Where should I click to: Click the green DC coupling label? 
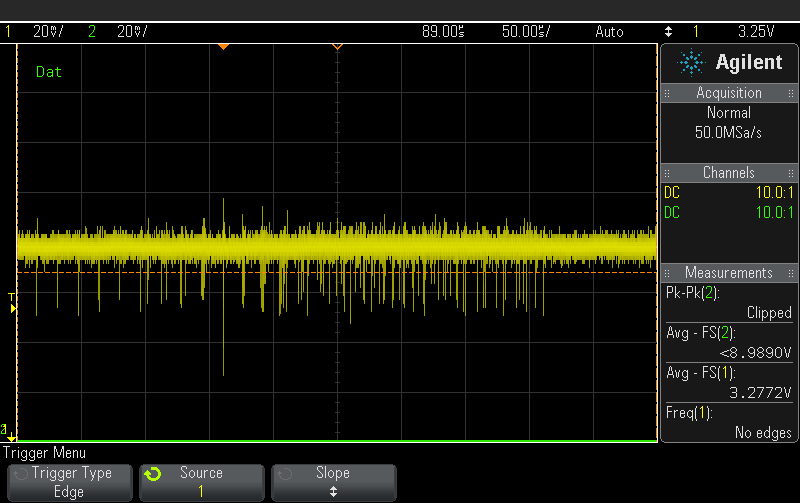coord(672,213)
